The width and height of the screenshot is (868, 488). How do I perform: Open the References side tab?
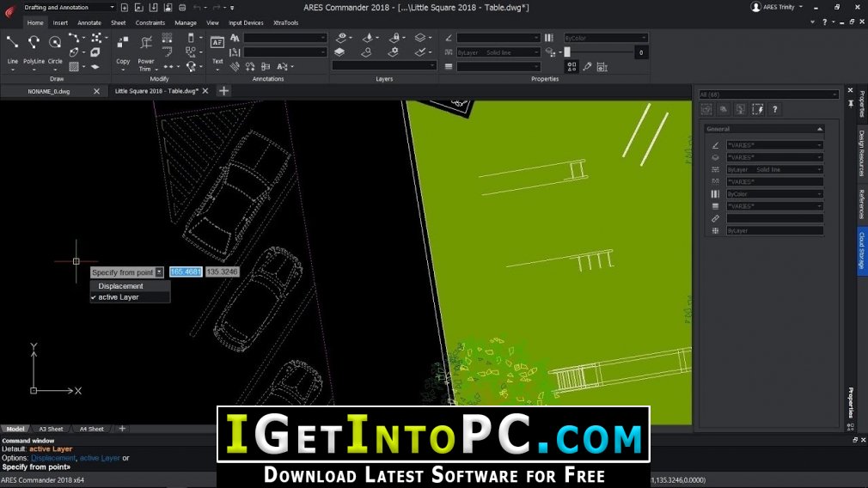(862, 204)
